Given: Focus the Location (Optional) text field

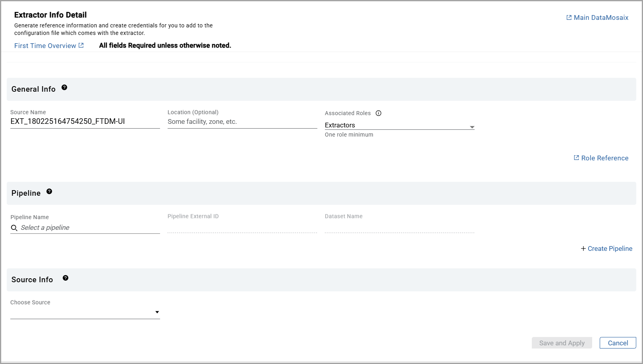Looking at the screenshot, I should [x=242, y=122].
